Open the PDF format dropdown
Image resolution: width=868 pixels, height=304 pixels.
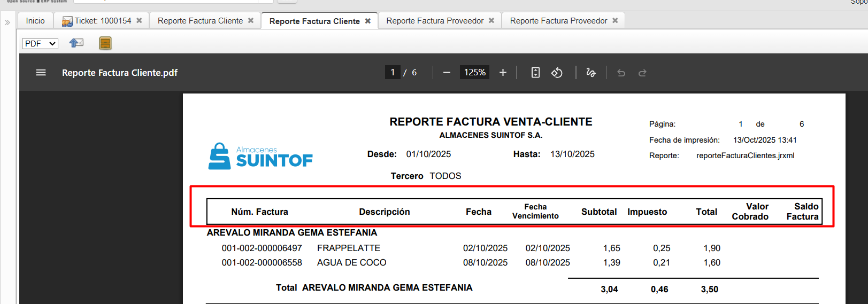point(40,43)
